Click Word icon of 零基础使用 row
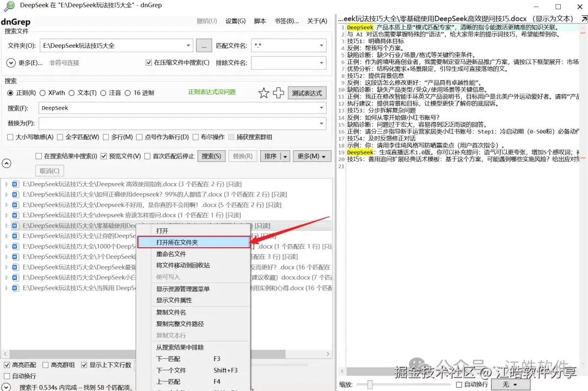This screenshot has height=391, width=588. [15, 225]
